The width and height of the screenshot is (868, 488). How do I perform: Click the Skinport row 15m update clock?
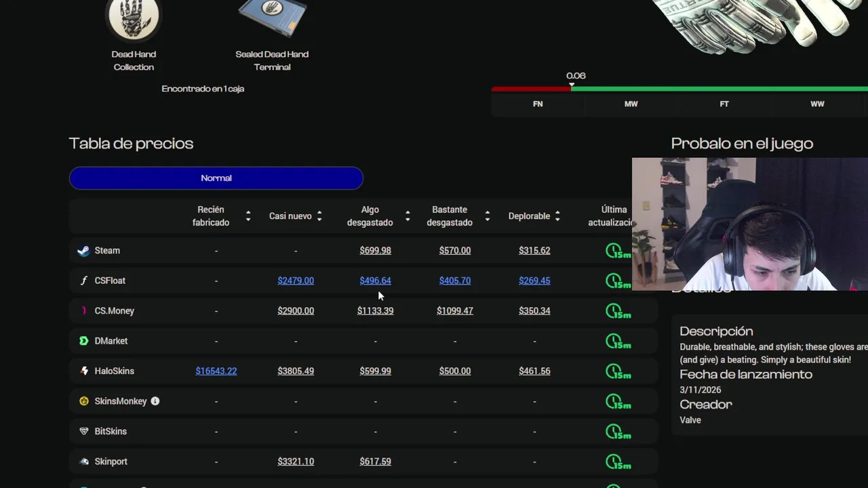coord(618,462)
